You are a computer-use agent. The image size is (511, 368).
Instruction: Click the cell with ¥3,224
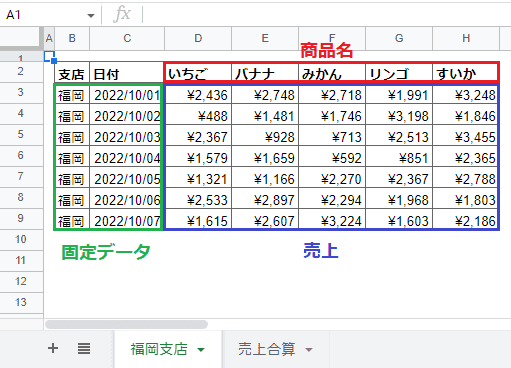pos(332,220)
